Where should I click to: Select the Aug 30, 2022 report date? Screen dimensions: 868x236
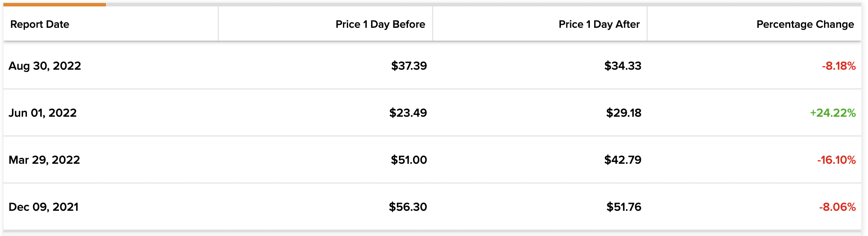45,66
